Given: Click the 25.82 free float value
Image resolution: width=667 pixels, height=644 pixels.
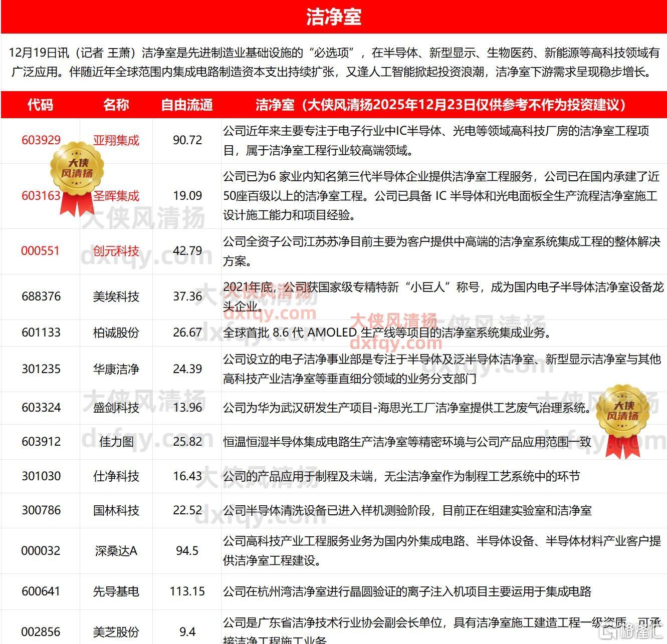Looking at the screenshot, I should click(x=187, y=442).
